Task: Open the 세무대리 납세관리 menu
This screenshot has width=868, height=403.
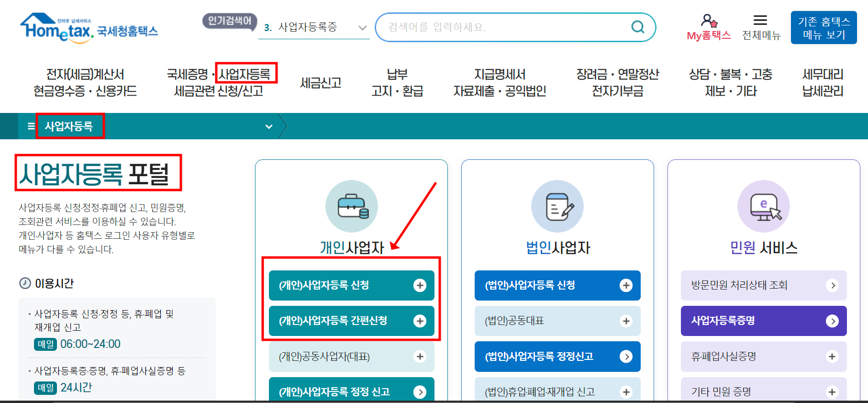Action: point(823,82)
